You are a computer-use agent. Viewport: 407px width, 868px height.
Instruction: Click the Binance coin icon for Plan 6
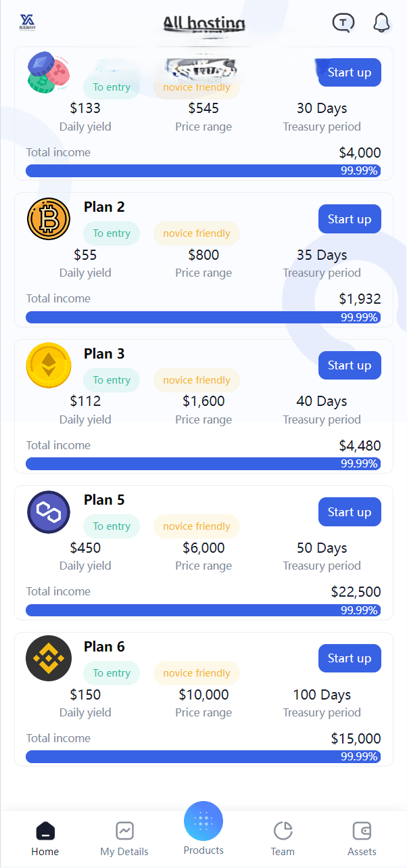49,658
